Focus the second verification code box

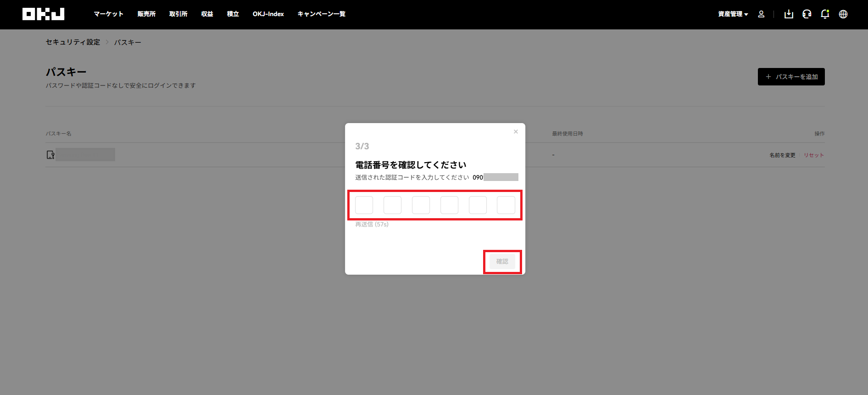point(393,205)
